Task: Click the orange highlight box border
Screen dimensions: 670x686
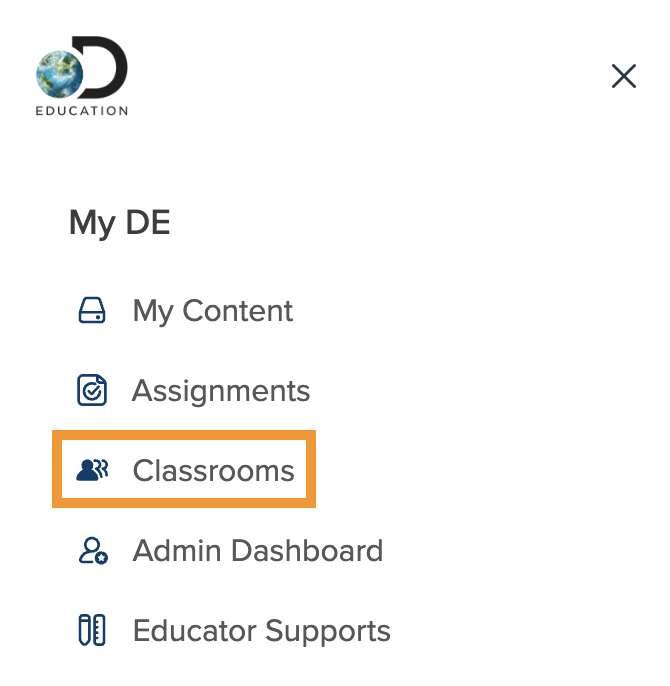Action: (x=184, y=435)
